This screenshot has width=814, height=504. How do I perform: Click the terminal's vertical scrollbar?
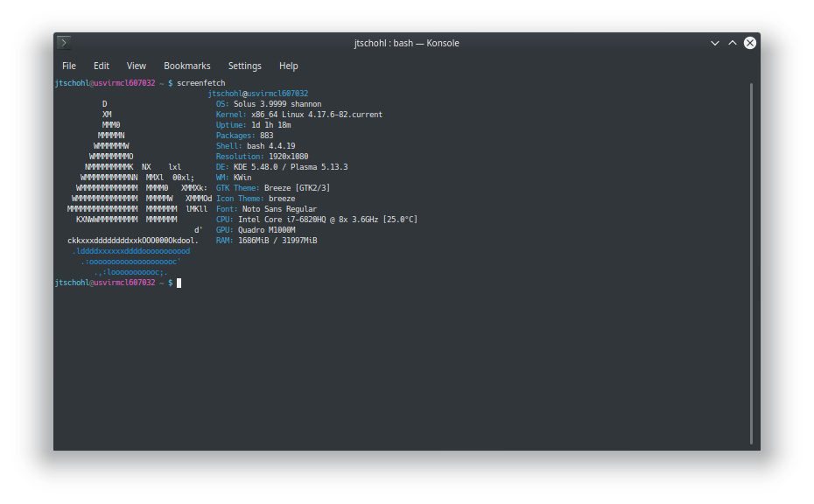[x=751, y=262]
